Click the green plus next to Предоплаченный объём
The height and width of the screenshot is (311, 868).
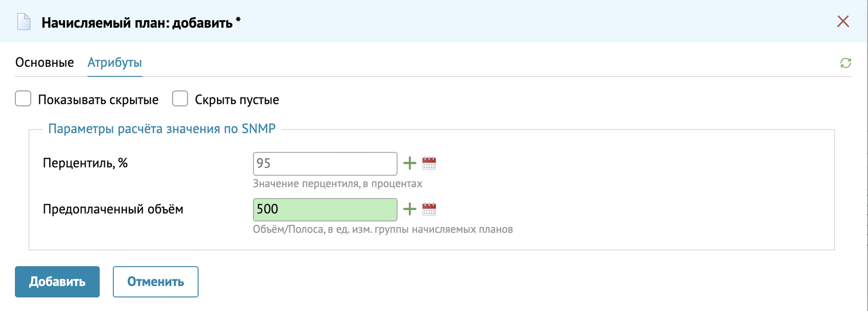point(410,209)
